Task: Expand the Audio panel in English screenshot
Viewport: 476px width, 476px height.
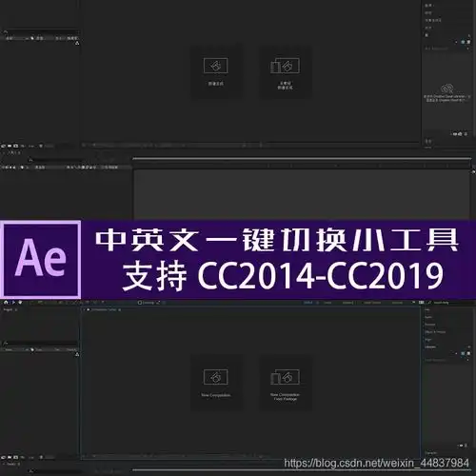Action: (x=428, y=317)
